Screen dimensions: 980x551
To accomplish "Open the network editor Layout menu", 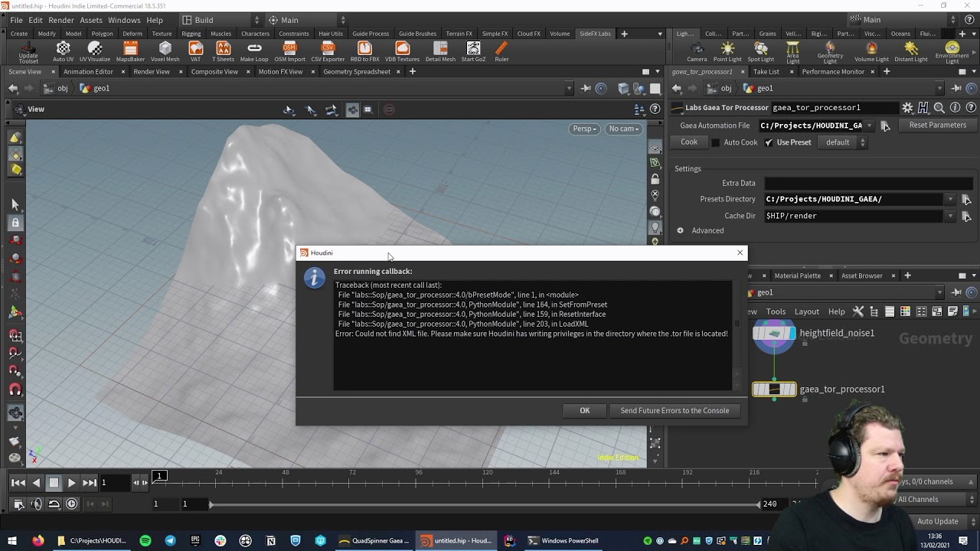I will [x=807, y=312].
